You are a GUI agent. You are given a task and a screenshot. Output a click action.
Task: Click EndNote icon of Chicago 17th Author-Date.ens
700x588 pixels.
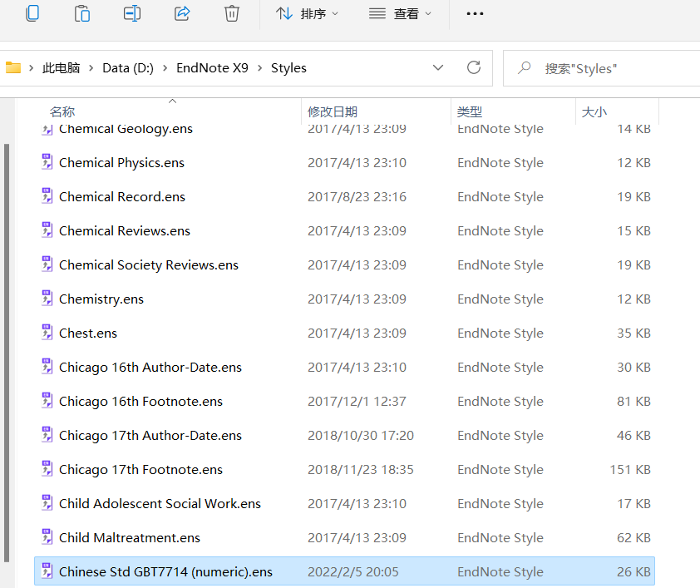[47, 434]
